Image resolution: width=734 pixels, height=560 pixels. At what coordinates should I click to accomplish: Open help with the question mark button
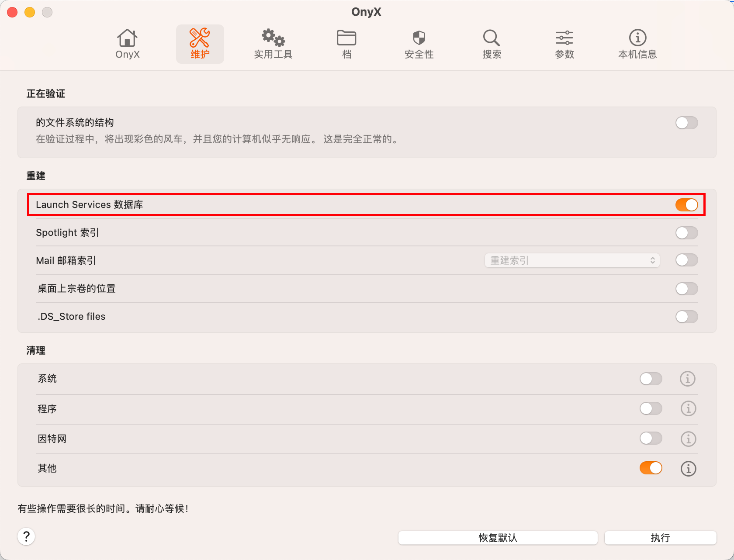coord(26,536)
